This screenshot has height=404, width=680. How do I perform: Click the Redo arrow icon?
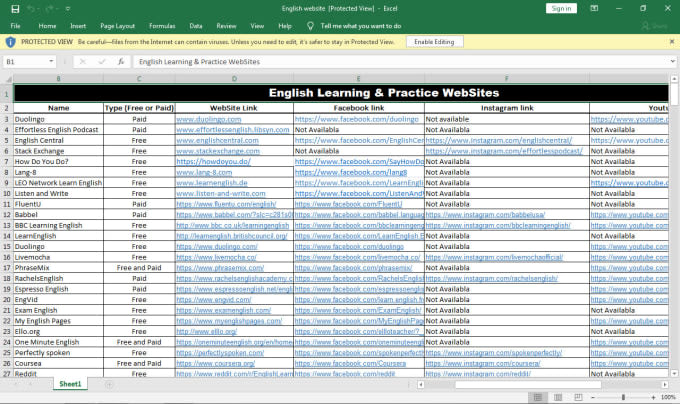[51, 9]
